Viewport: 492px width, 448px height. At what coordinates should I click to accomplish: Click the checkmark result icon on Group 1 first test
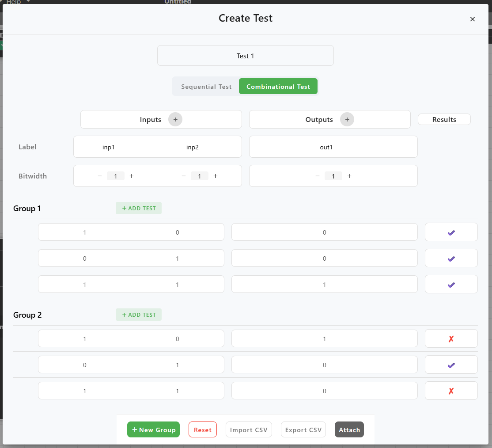[x=451, y=232]
